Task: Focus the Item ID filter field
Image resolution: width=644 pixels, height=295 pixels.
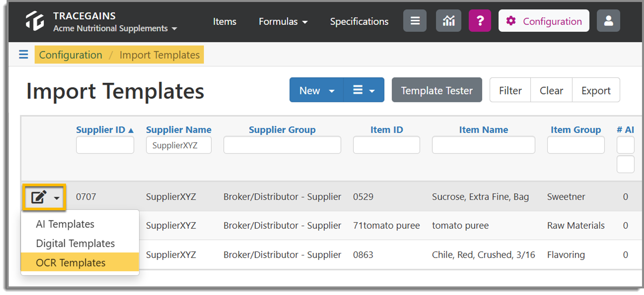Action: click(x=386, y=145)
